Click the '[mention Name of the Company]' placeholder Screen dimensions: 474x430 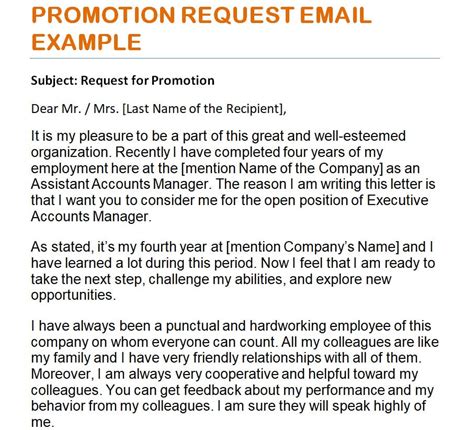coord(282,168)
